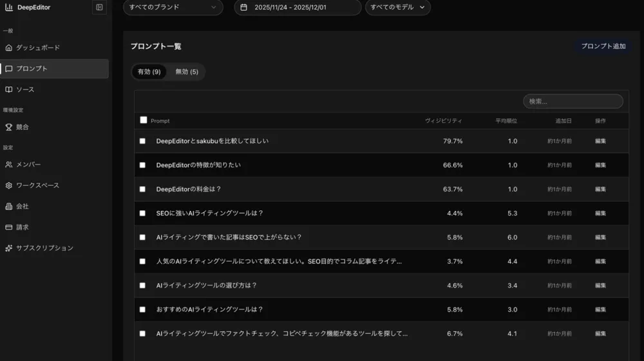Click the prompt text SEOに強いAIライティングツールは？
Image resolution: width=644 pixels, height=361 pixels.
210,214
